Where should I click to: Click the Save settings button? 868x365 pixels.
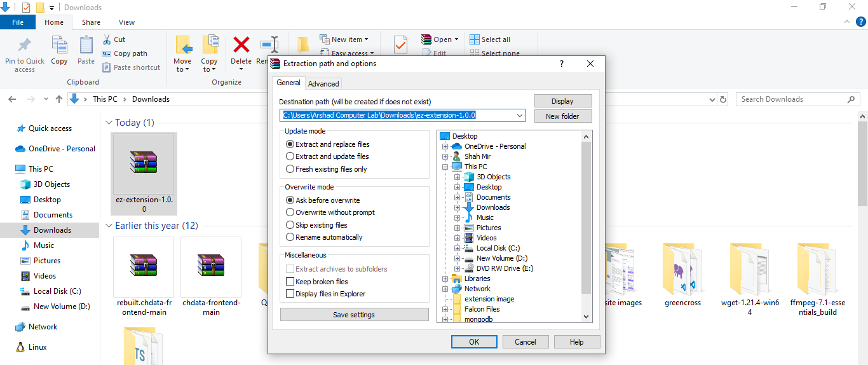(x=354, y=315)
